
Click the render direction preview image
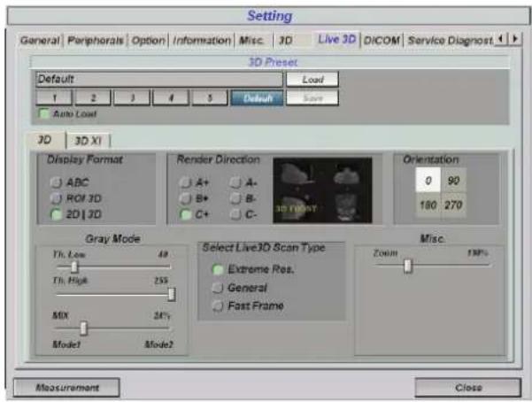pyautogui.click(x=322, y=190)
